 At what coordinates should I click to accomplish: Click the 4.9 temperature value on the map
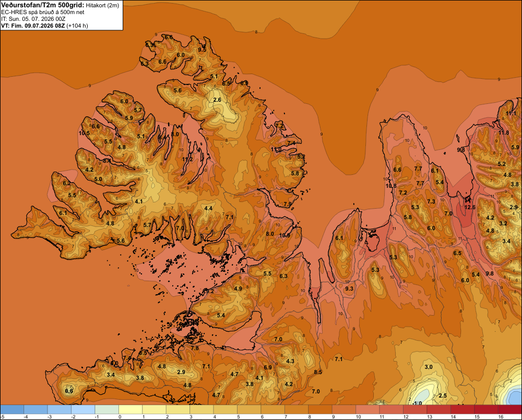(238, 289)
